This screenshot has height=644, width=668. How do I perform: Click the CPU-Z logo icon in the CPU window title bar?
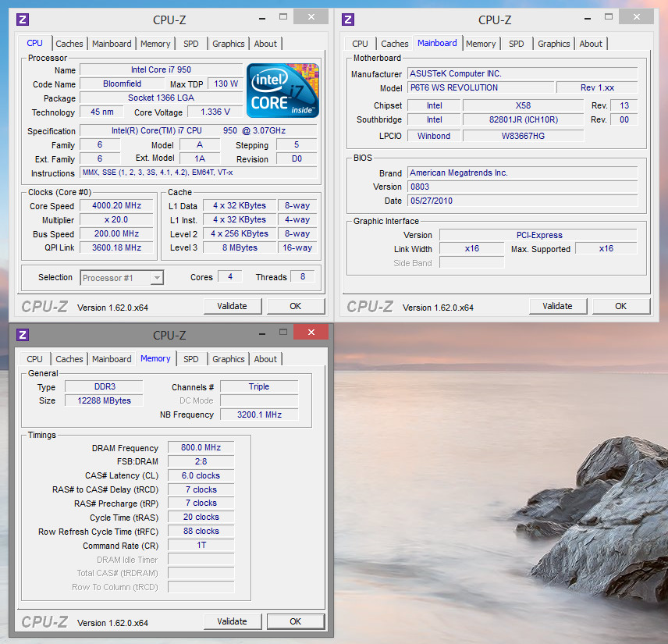point(23,20)
